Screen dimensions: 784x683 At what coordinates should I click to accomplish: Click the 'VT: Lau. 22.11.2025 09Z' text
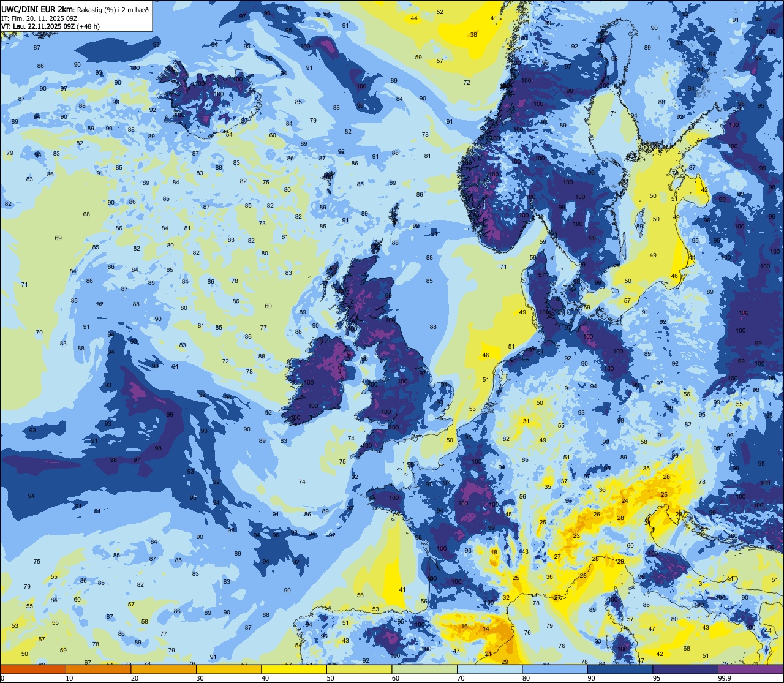tap(38, 26)
